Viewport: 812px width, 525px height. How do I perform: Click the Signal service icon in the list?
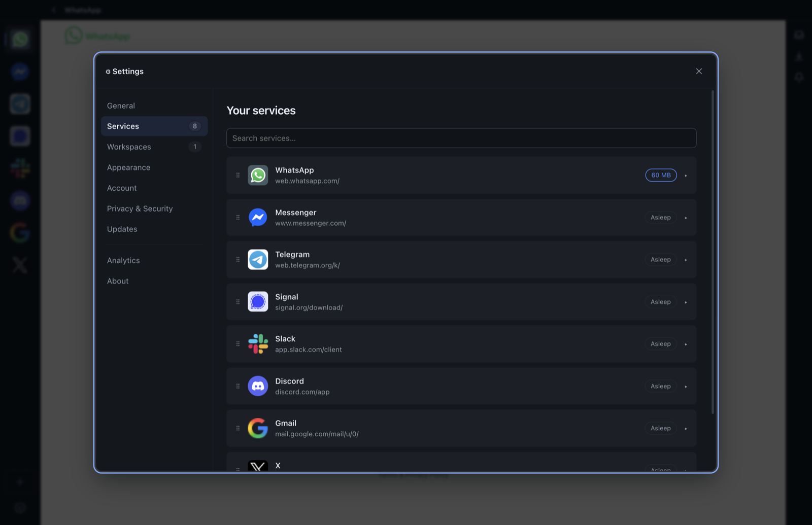click(258, 302)
